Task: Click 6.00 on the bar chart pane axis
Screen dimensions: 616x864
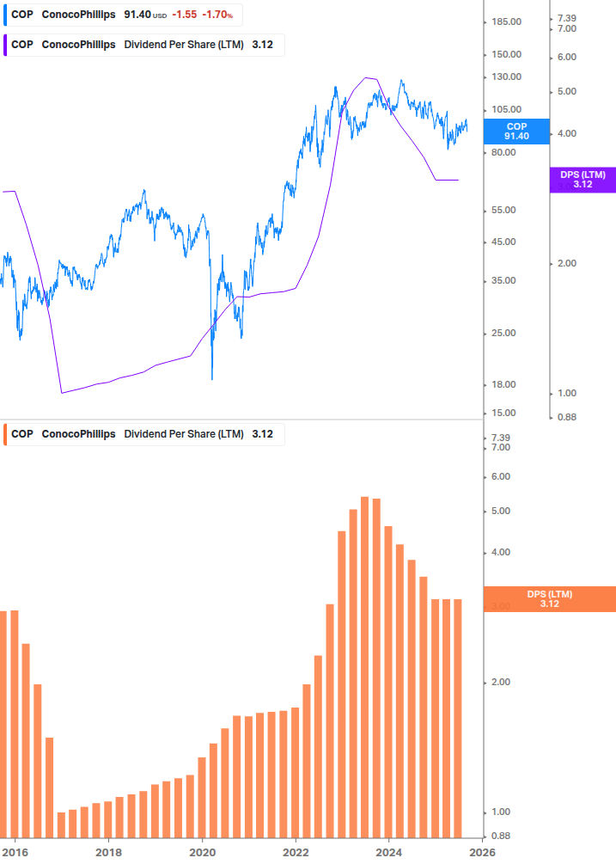Action: [501, 476]
